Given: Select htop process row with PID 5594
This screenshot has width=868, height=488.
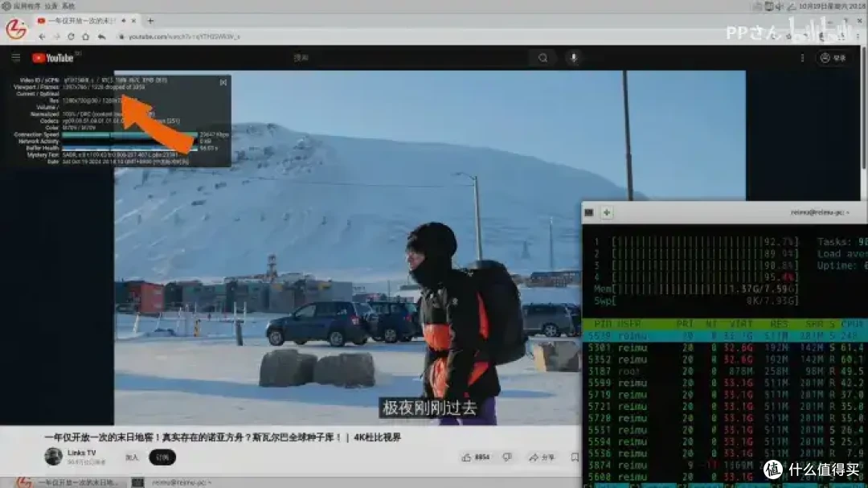Looking at the screenshot, I should click(x=725, y=441).
